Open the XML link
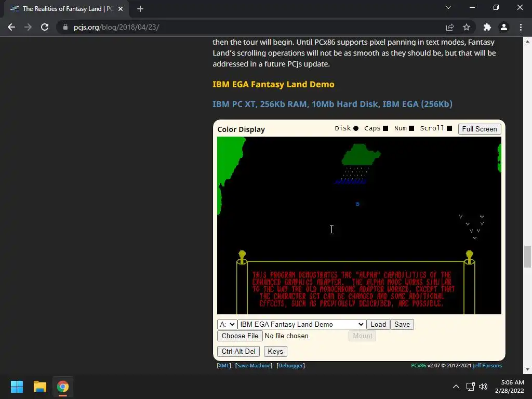 (224, 365)
